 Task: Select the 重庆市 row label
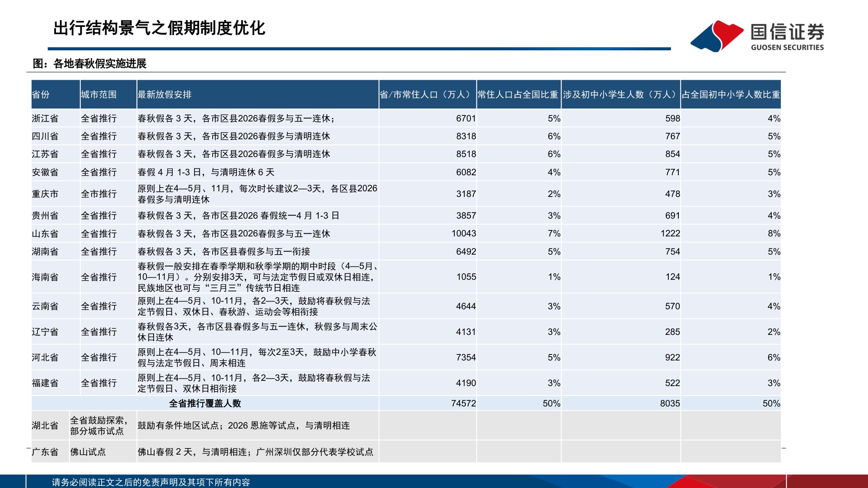tap(45, 194)
